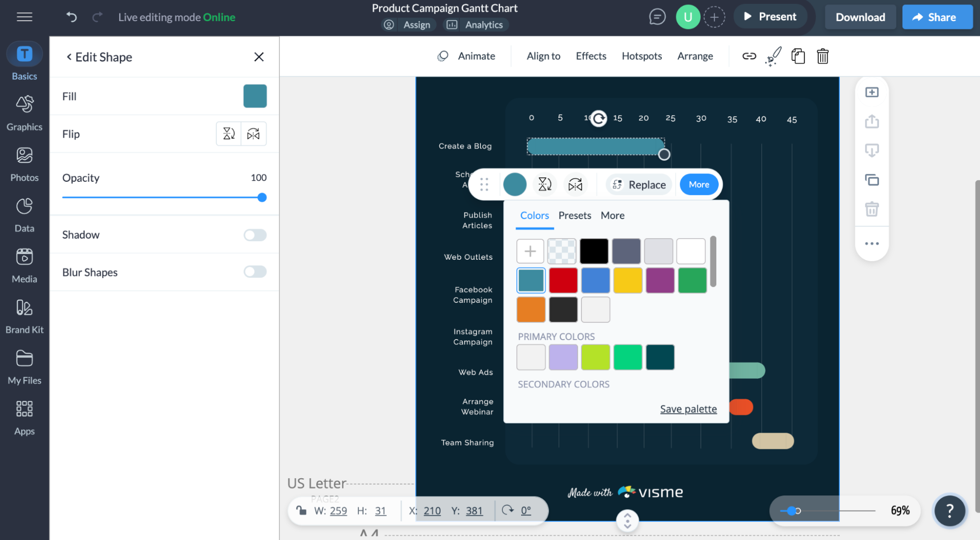Open the main hamburger menu
Image resolution: width=980 pixels, height=540 pixels.
pos(24,17)
